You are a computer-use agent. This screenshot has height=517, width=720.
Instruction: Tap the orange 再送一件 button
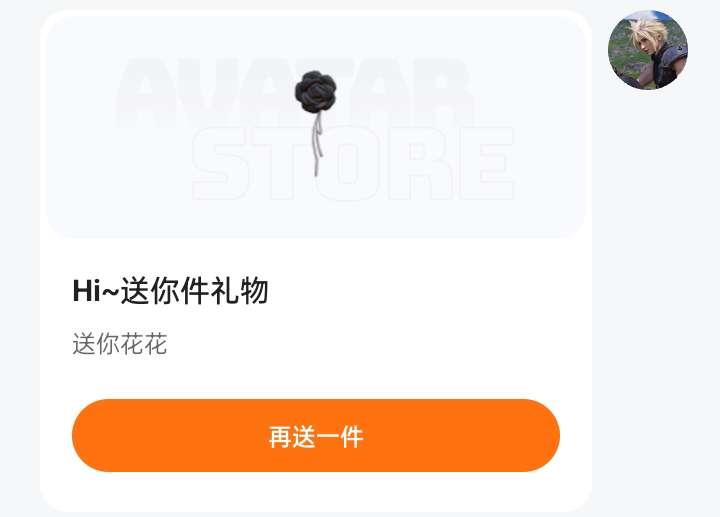coord(316,435)
